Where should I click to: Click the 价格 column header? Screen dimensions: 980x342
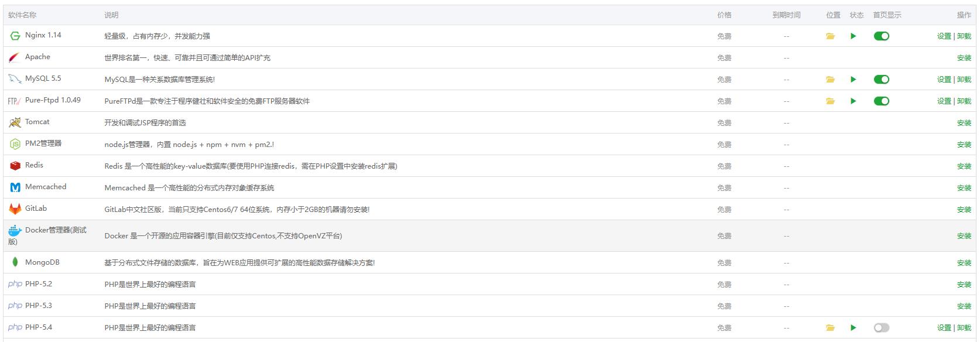coord(724,15)
